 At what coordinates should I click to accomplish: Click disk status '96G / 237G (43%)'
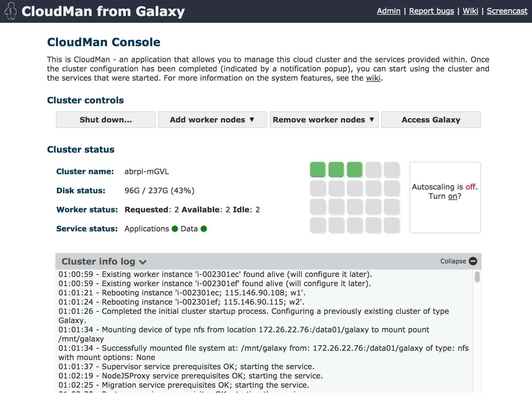tap(159, 190)
